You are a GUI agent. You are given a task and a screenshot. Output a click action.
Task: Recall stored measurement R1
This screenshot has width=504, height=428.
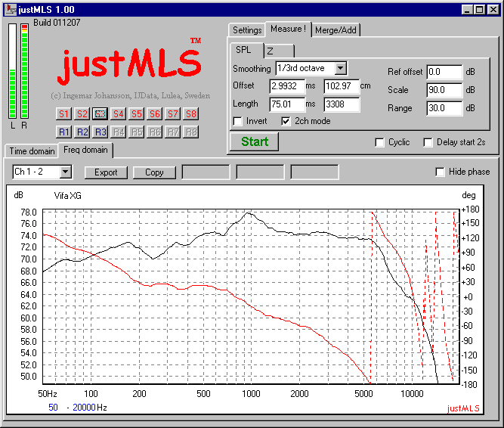click(x=63, y=132)
